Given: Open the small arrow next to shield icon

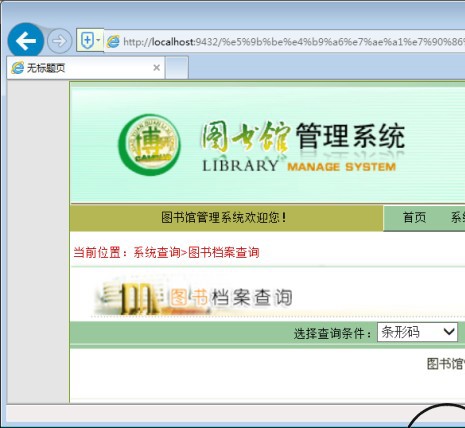Looking at the screenshot, I should (x=98, y=40).
